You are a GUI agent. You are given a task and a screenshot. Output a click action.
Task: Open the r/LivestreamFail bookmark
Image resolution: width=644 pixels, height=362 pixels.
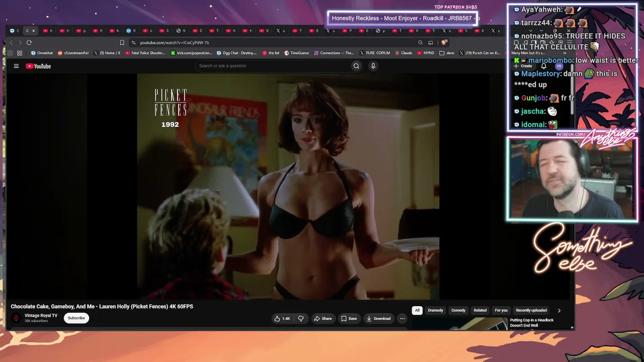73,53
